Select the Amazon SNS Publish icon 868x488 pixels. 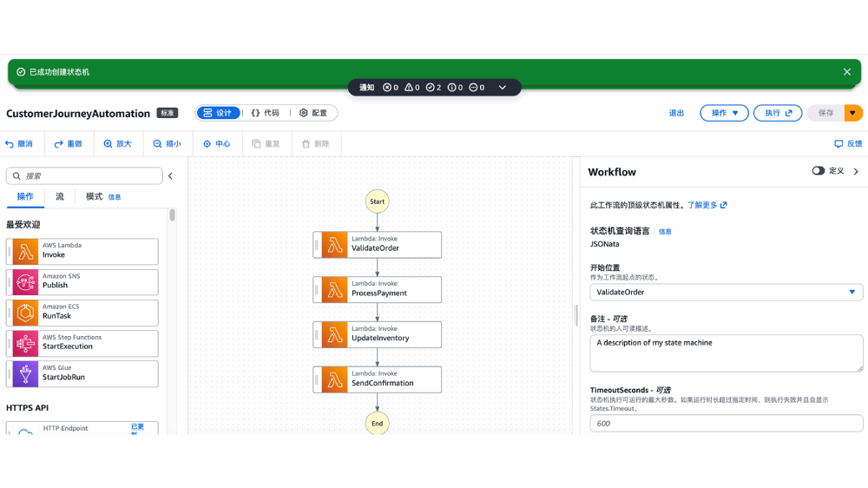pyautogui.click(x=26, y=282)
